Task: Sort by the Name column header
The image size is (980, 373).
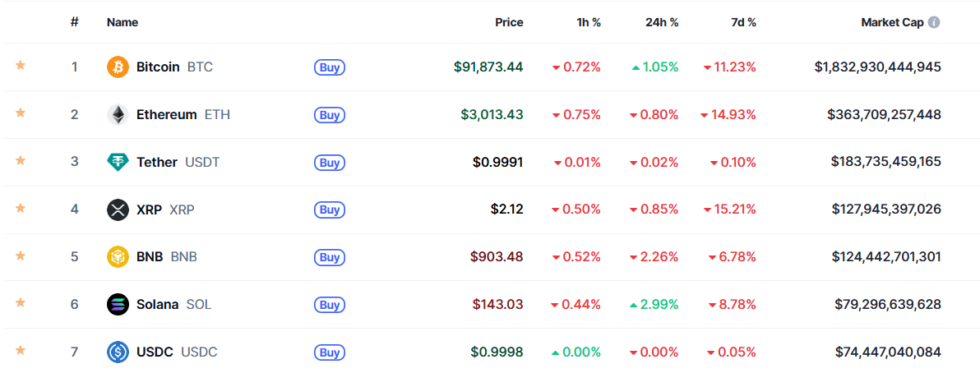Action: pos(122,22)
